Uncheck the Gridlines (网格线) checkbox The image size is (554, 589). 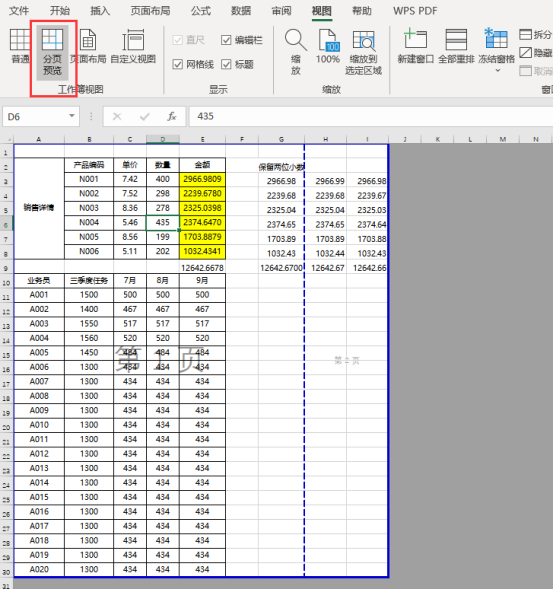[x=178, y=64]
